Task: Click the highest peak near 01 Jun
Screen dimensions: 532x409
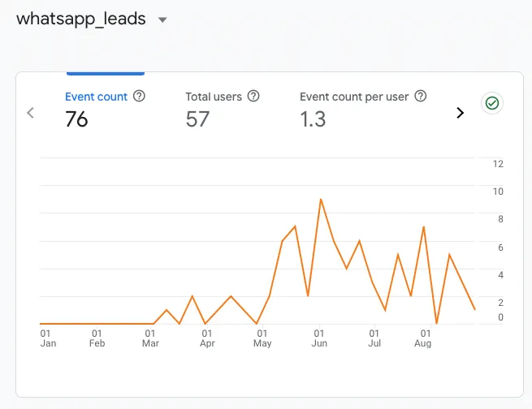Action: pyautogui.click(x=321, y=199)
